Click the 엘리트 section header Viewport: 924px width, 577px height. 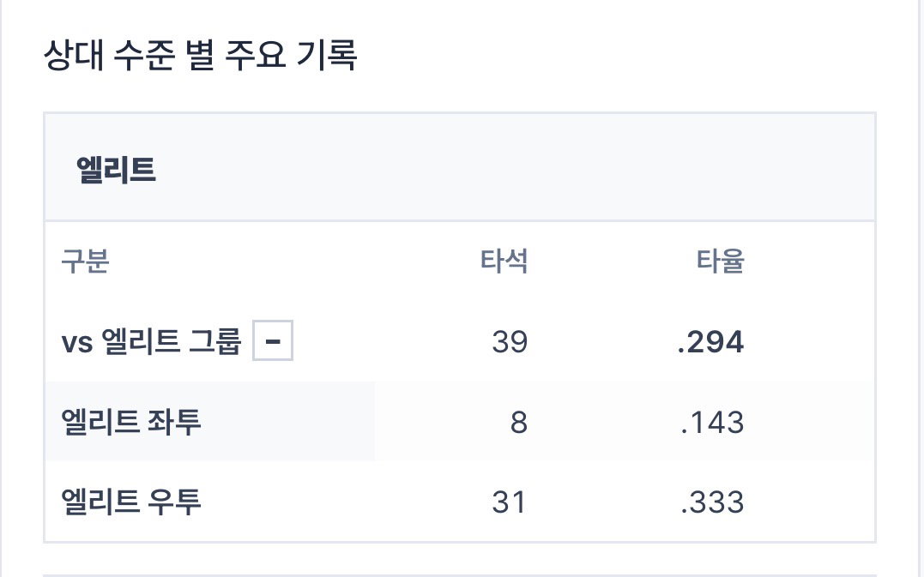point(116,170)
